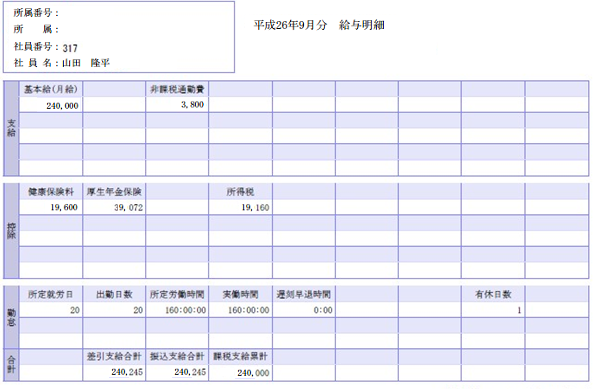Select the 支給 section side header

tap(11, 128)
